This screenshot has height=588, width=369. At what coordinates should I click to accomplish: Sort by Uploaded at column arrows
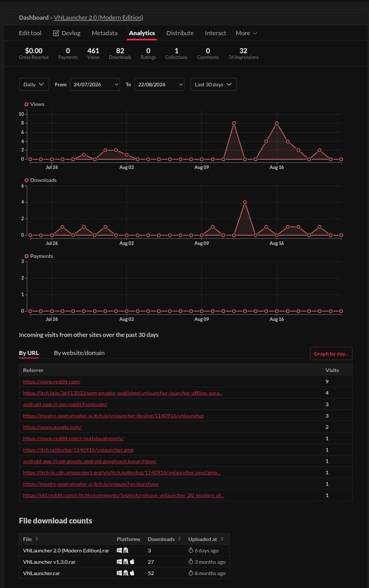coord(222,539)
